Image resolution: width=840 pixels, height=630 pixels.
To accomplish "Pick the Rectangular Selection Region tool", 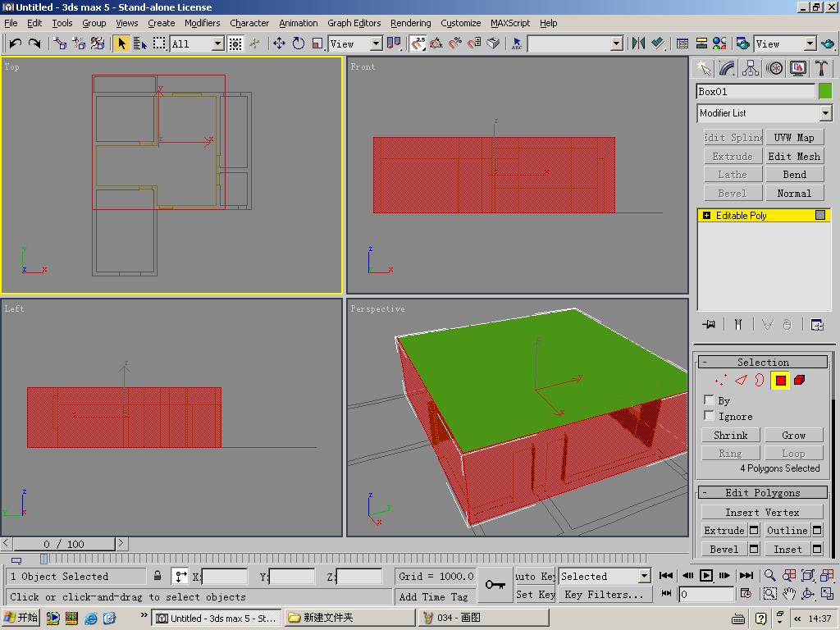I will click(x=159, y=43).
